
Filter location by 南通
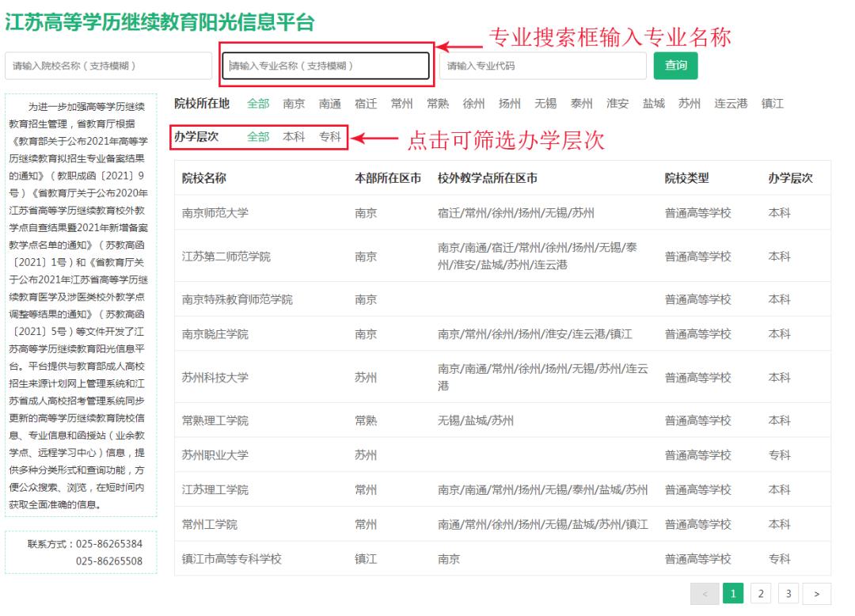point(330,104)
